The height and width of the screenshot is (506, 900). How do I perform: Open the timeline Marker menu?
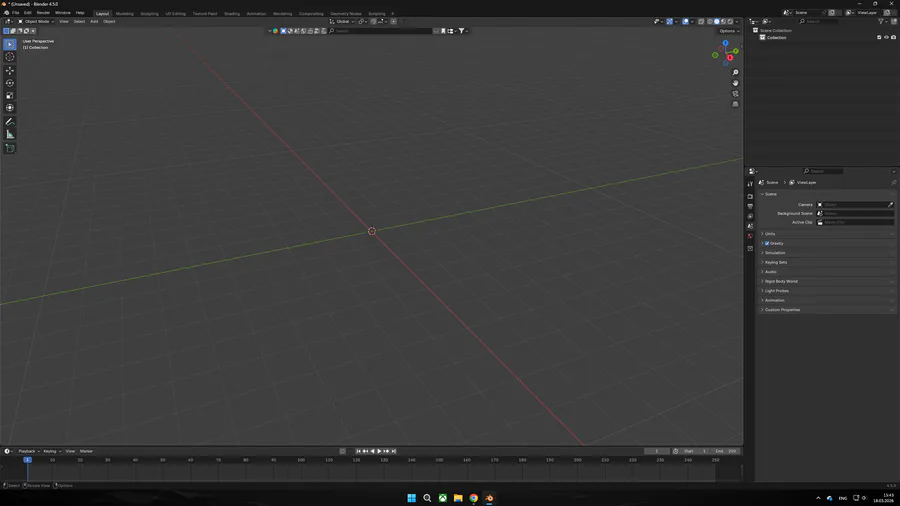(86, 451)
